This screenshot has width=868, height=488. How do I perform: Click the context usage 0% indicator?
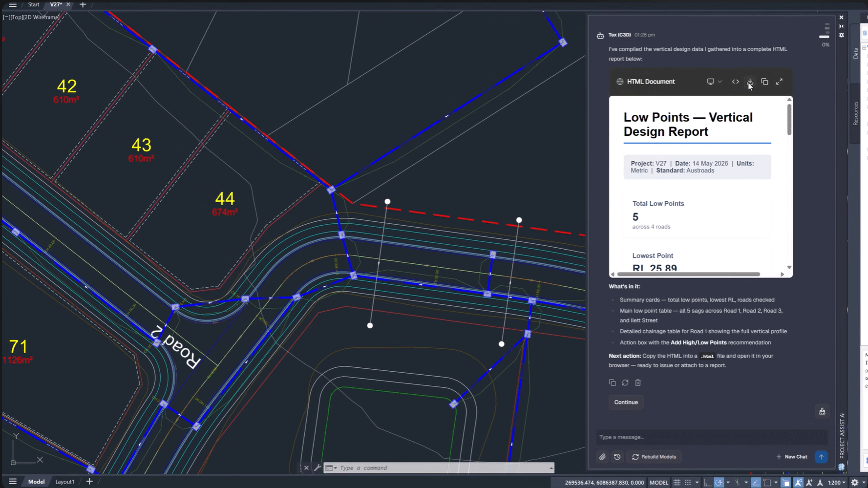825,44
